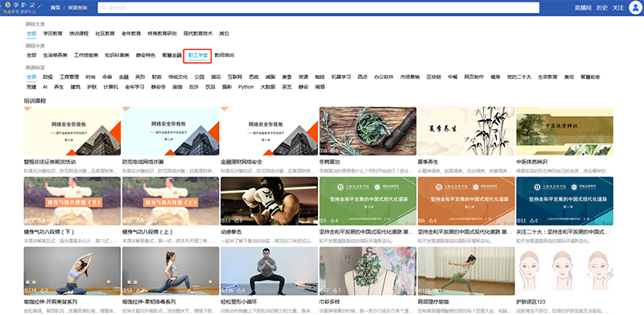Filter by the 互联网 resource tag
The image size is (644, 315).
coord(235,77)
